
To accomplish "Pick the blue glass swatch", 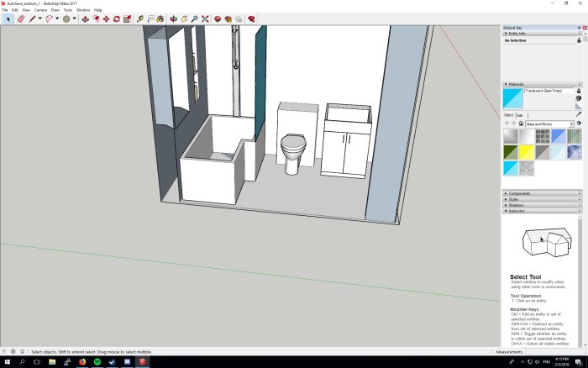I will (559, 136).
